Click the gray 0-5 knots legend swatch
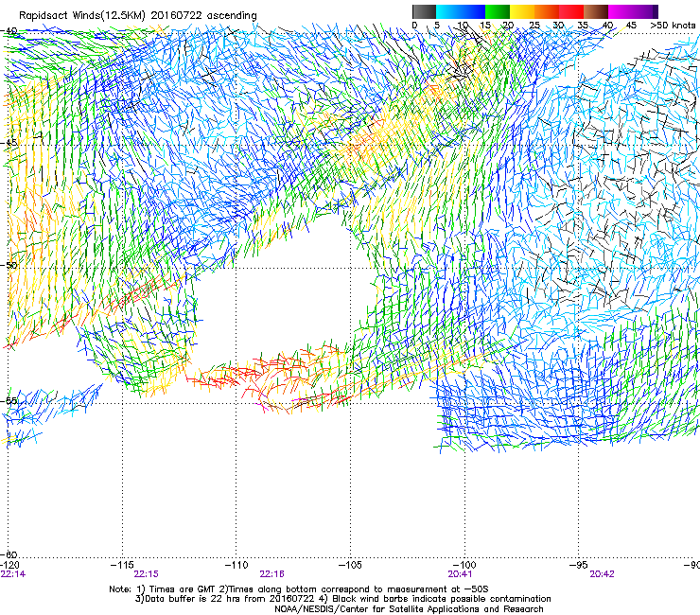This screenshot has height=615, width=700. point(424,11)
